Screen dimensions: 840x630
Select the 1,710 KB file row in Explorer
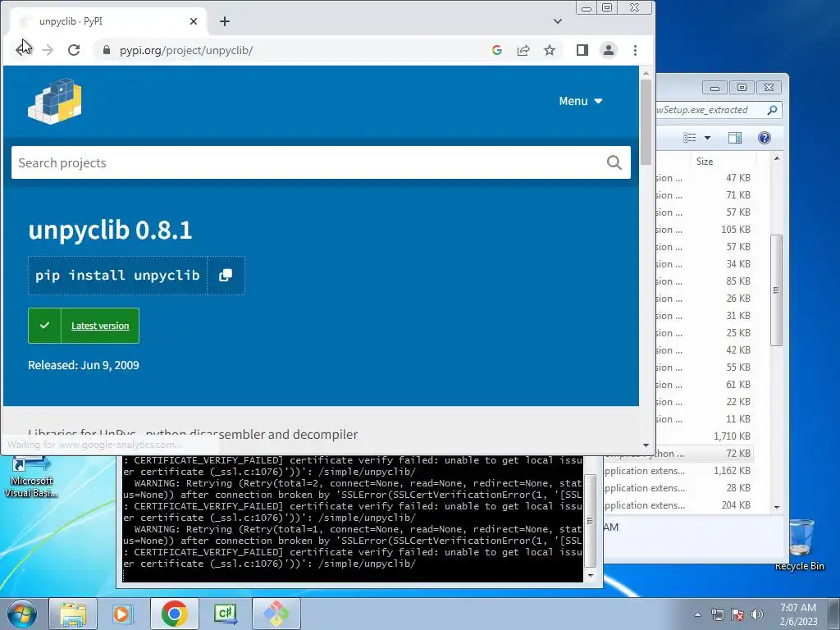(705, 436)
